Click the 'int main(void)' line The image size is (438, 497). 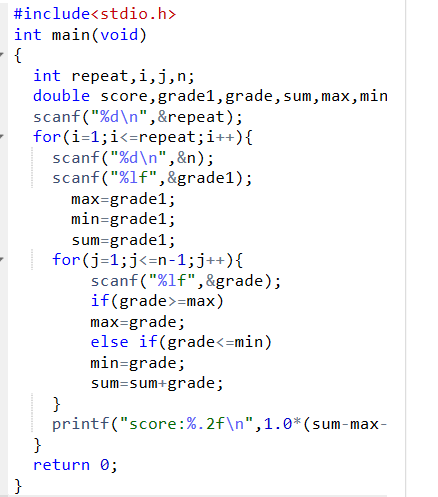click(80, 35)
